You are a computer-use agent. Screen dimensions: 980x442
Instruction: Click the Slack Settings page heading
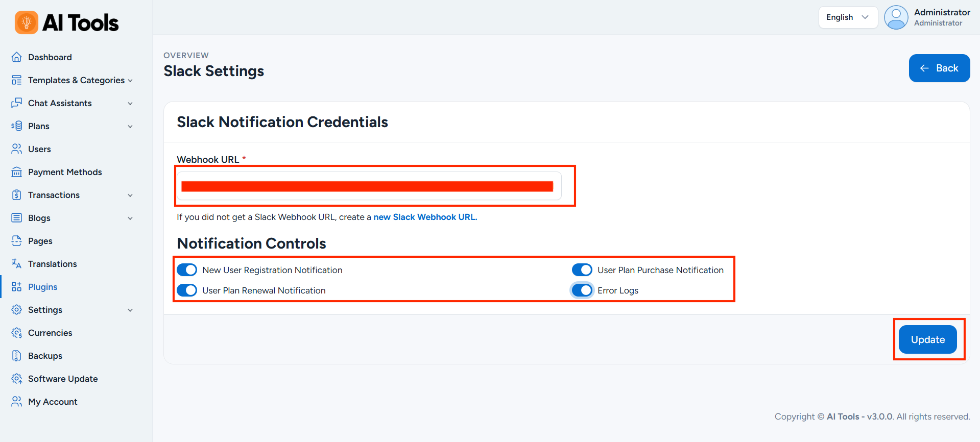point(213,71)
